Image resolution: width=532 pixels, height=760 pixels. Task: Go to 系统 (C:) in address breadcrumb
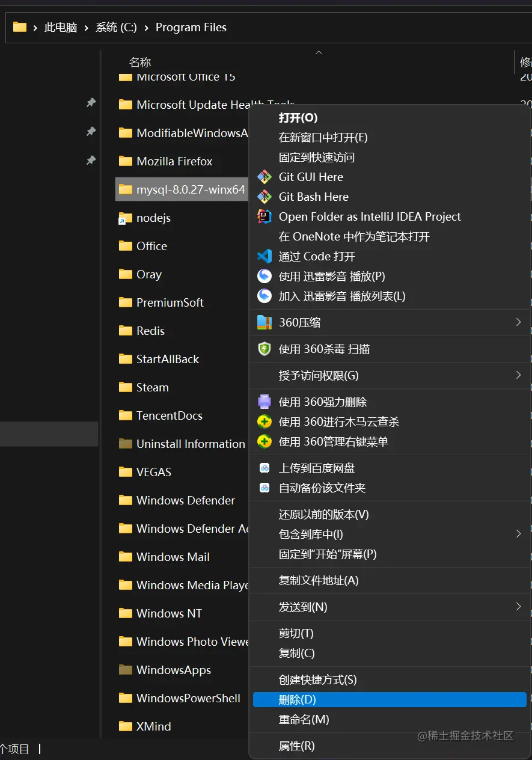(x=117, y=28)
